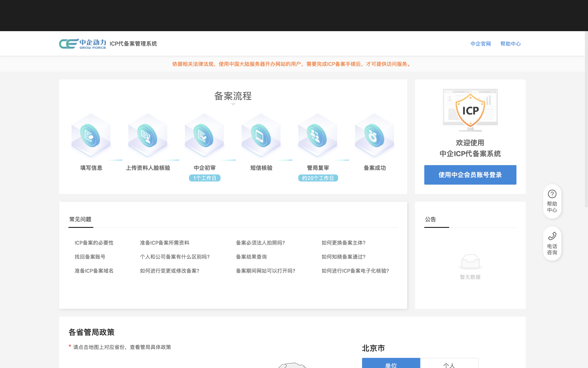Click the 短信核验 step icon

tap(261, 135)
